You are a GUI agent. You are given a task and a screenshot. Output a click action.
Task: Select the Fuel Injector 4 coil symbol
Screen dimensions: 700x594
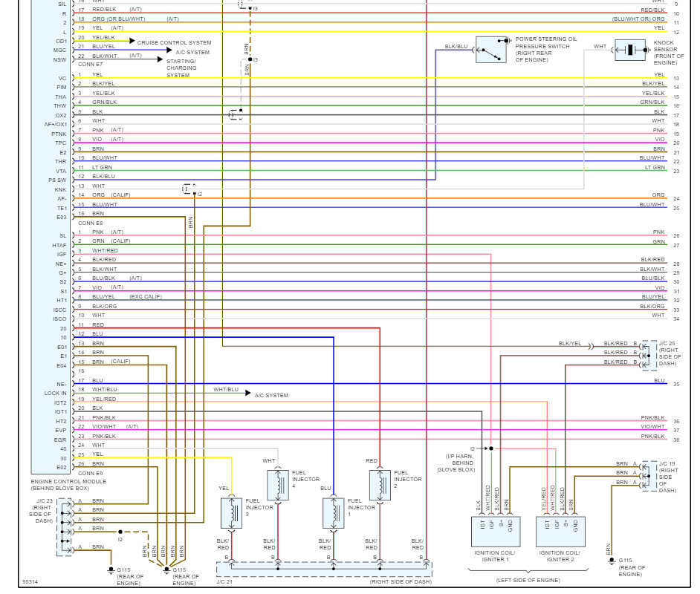(278, 485)
